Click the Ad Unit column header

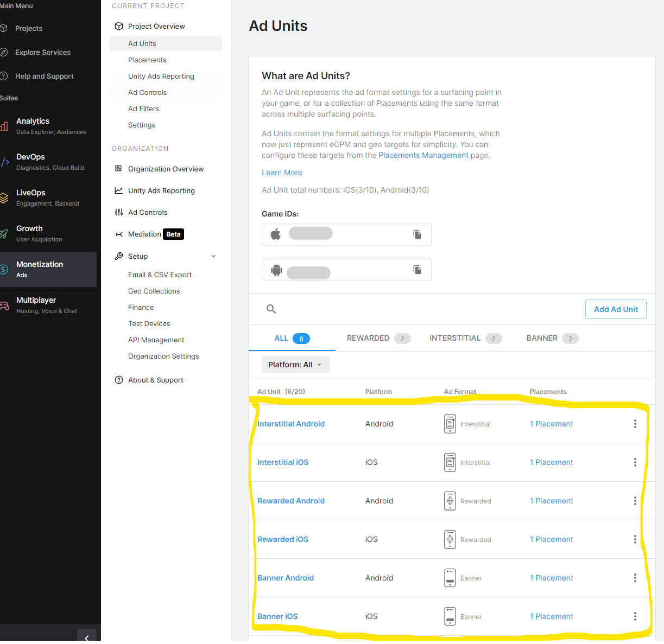[x=281, y=392]
